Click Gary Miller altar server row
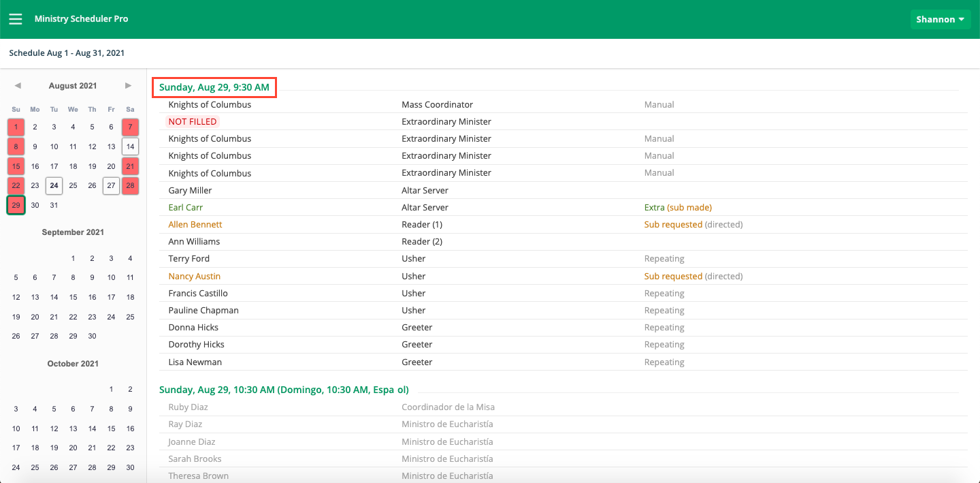Viewport: 980px width, 483px height. (190, 191)
